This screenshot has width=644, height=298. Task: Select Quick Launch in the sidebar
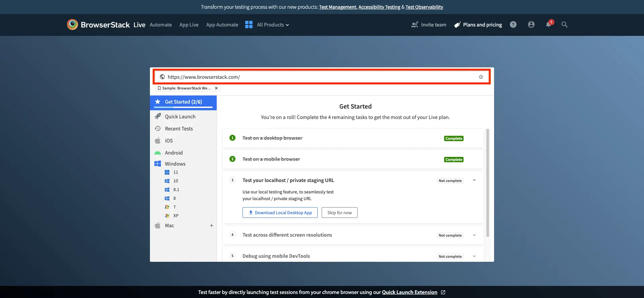(183, 116)
